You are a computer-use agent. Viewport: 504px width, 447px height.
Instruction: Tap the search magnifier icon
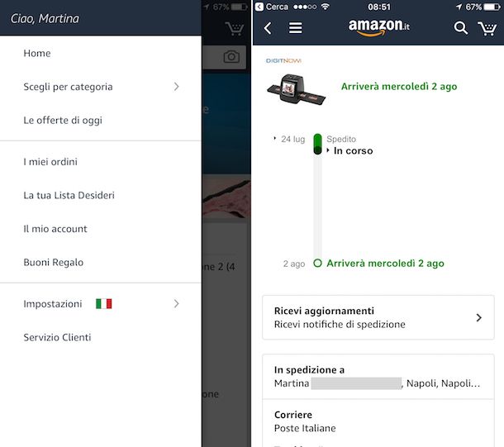tap(460, 28)
